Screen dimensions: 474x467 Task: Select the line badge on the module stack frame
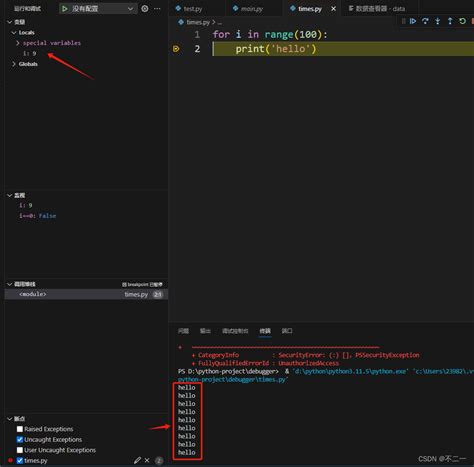tap(158, 294)
